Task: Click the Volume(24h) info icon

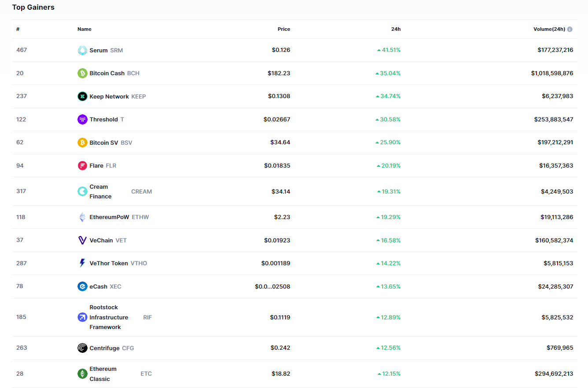Action: [570, 29]
